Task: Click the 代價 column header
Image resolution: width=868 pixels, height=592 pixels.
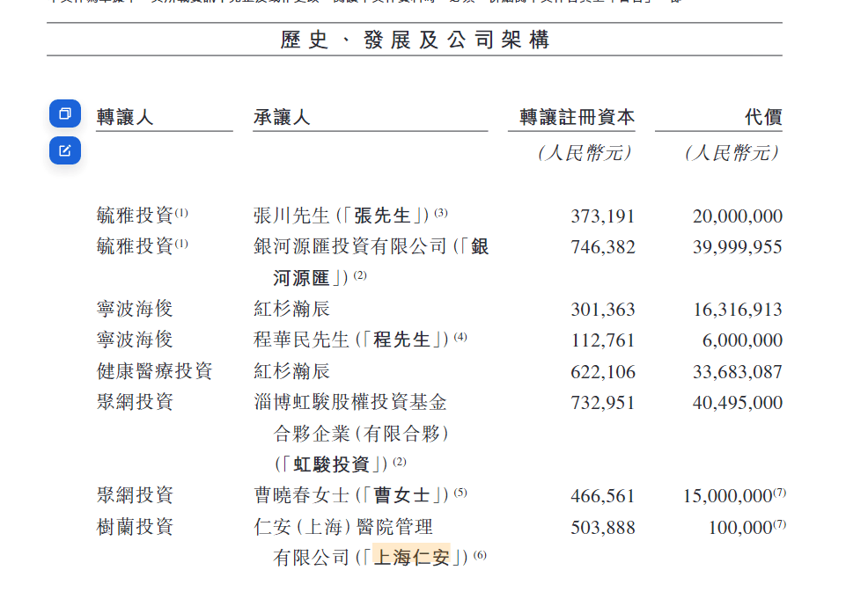Action: coord(762,117)
